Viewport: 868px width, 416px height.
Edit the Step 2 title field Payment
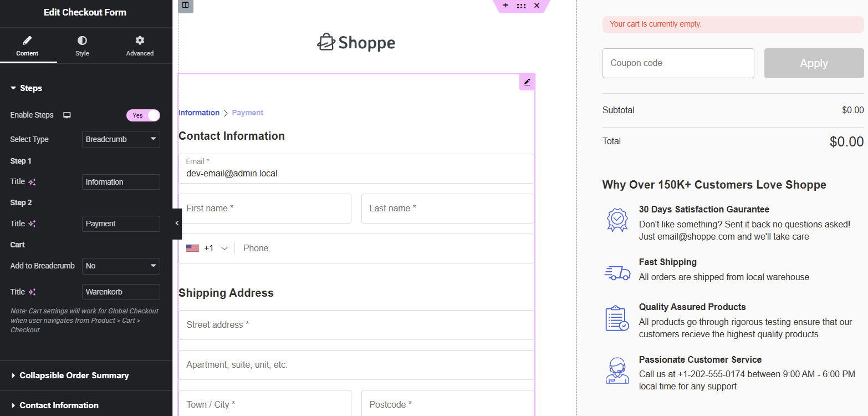(121, 224)
